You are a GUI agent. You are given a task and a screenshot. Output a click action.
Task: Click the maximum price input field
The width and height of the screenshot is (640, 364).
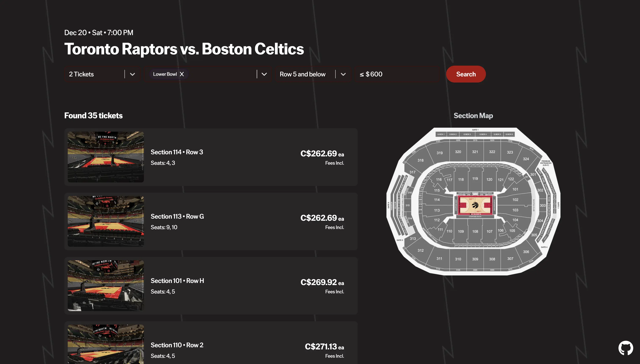pos(397,74)
